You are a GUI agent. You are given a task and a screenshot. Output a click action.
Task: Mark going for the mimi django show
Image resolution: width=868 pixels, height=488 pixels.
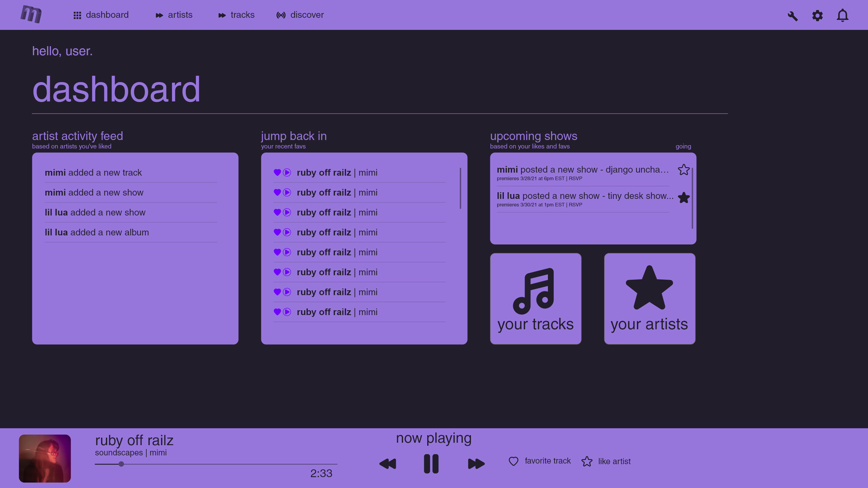683,170
